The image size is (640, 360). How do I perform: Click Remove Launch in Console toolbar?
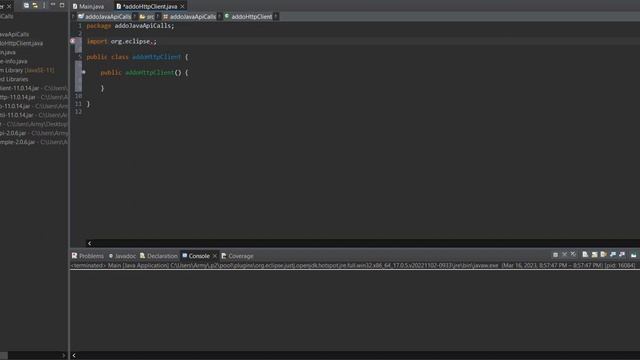click(x=564, y=255)
